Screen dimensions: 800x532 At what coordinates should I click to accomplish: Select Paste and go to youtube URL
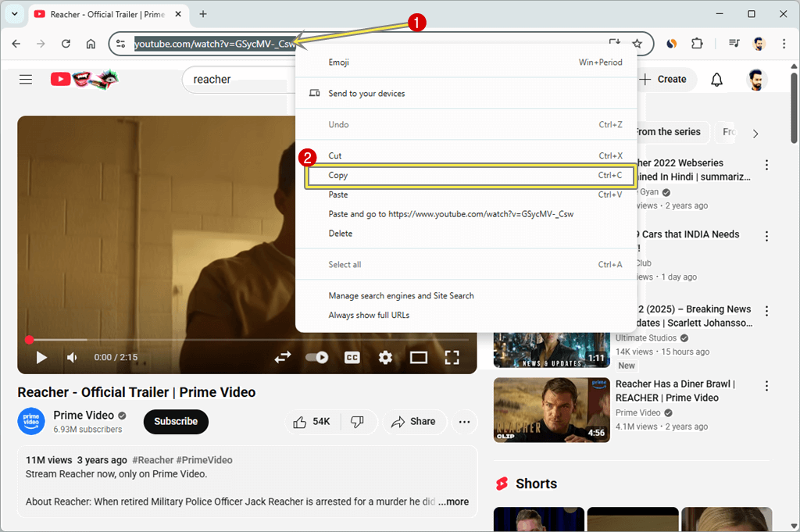(466, 214)
